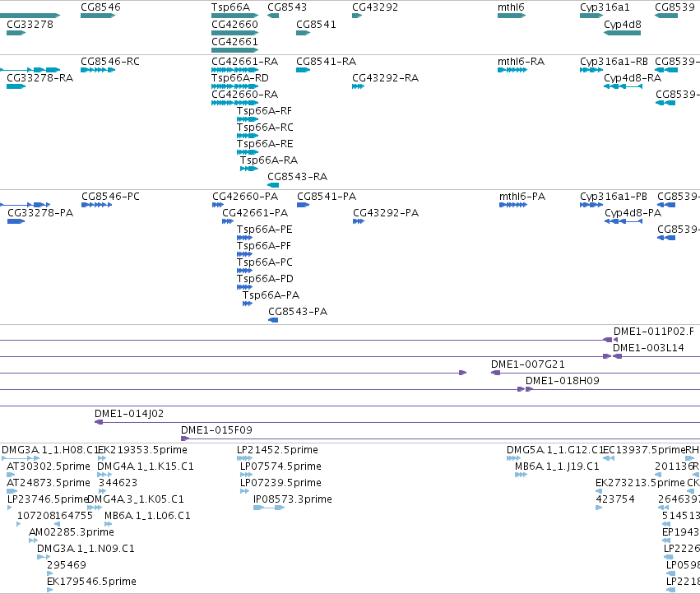Select the AM02285.3prime EST label

72,532
